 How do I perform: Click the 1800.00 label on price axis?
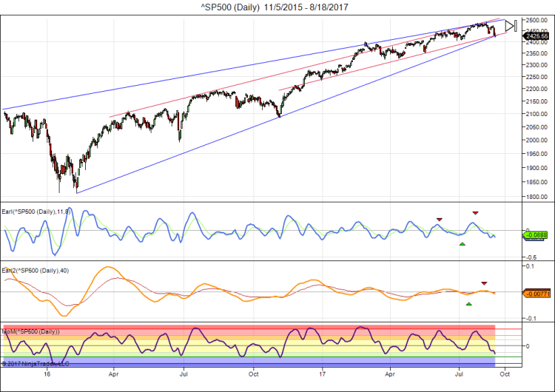pyautogui.click(x=536, y=197)
